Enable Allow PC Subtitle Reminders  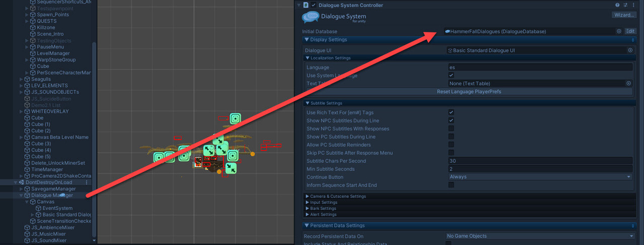click(451, 145)
